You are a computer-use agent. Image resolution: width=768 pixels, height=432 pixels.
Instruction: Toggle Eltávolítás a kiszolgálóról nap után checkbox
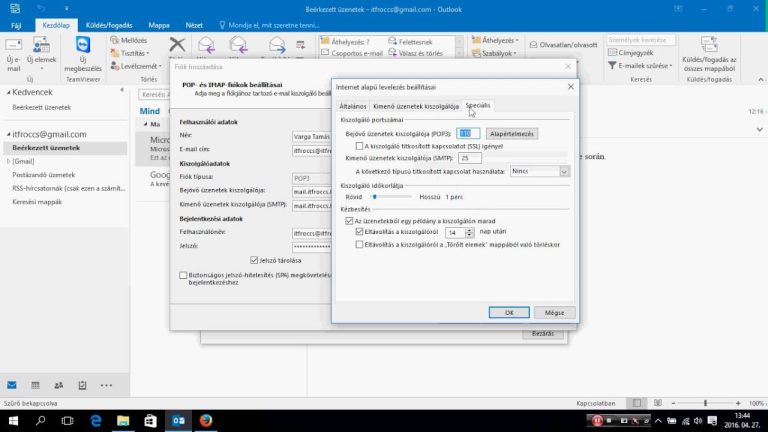click(360, 232)
